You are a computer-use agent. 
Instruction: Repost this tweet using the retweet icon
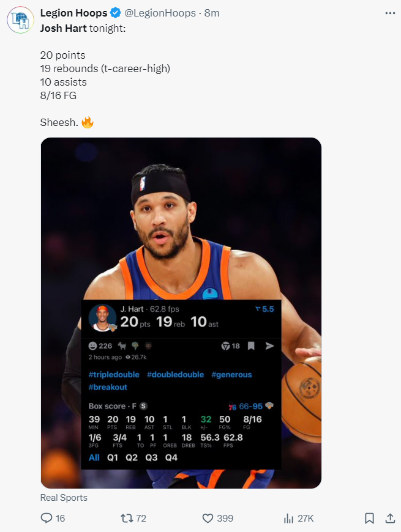127,518
